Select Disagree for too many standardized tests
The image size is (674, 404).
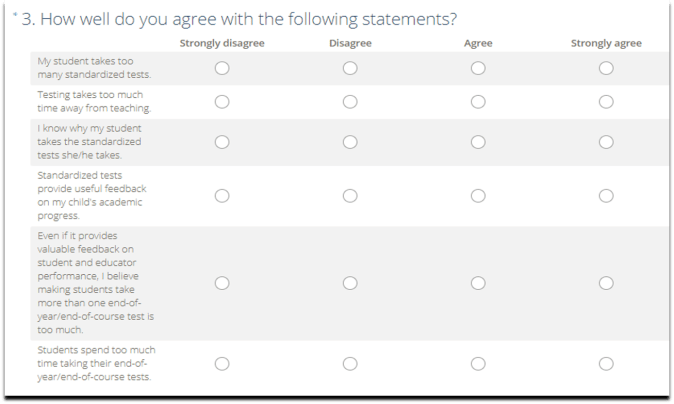[x=350, y=68]
